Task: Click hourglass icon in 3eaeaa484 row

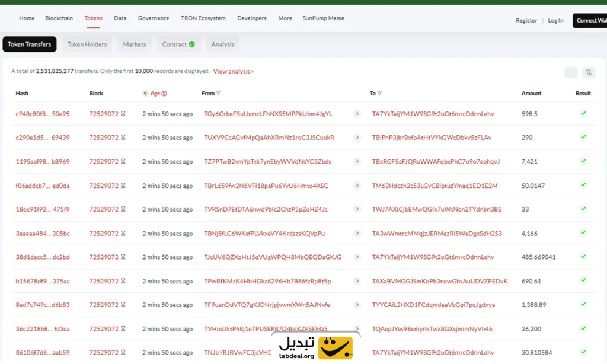Action: tap(123, 233)
